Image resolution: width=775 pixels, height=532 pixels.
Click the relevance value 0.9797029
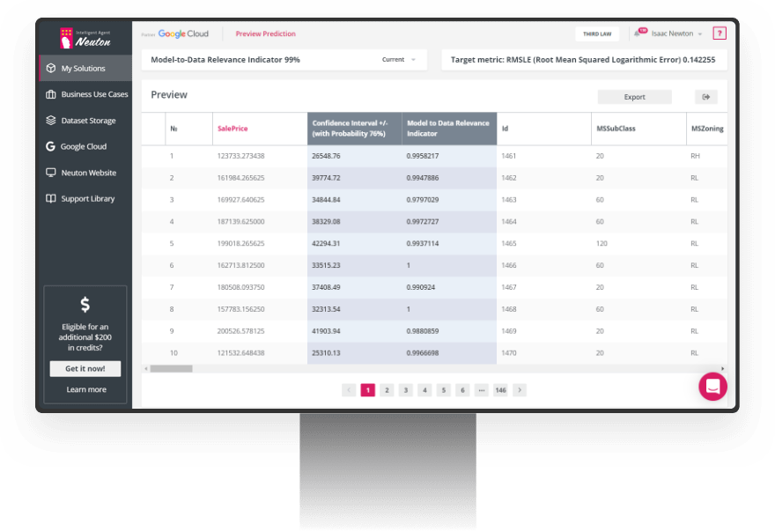pyautogui.click(x=423, y=200)
